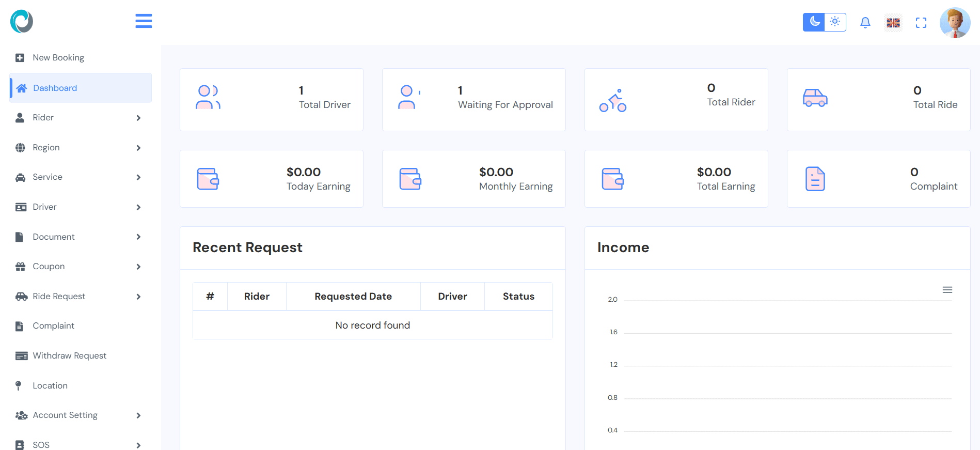
Task: Go to Location in the sidebar
Action: pos(50,386)
